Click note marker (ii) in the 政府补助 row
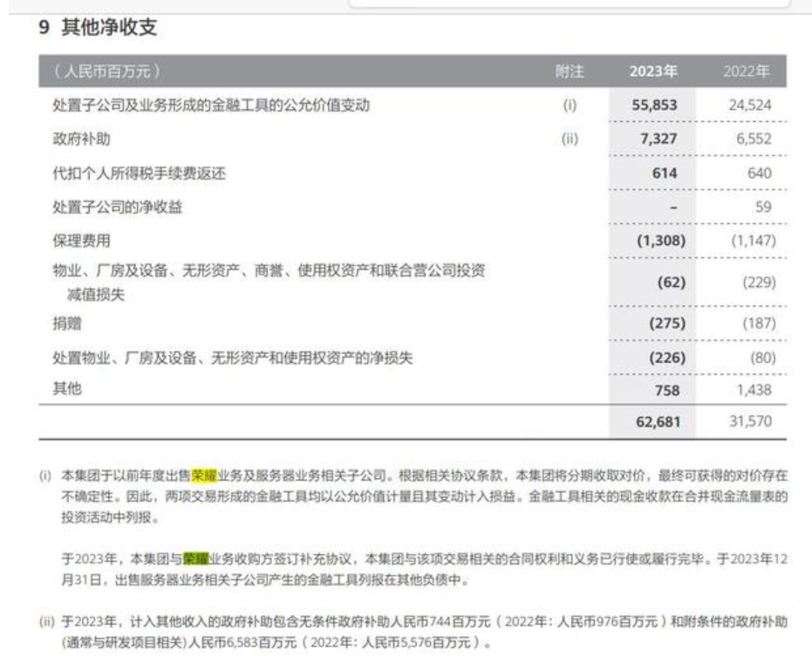Viewport: 812px width, 664px height. click(x=570, y=140)
